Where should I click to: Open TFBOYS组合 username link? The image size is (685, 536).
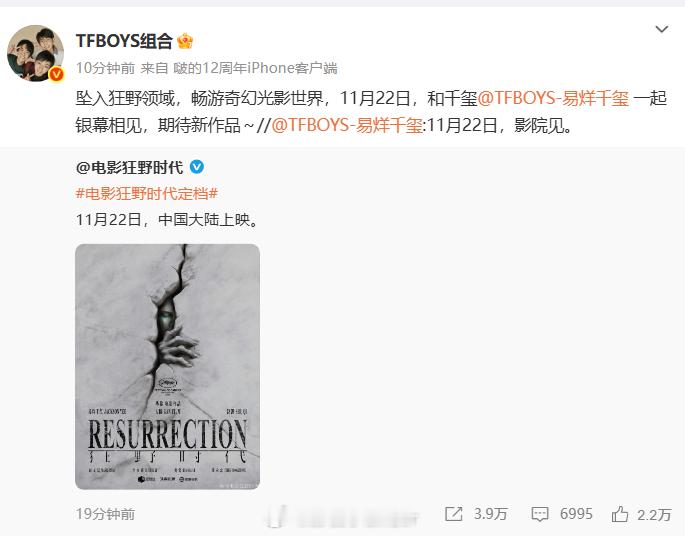[x=125, y=41]
